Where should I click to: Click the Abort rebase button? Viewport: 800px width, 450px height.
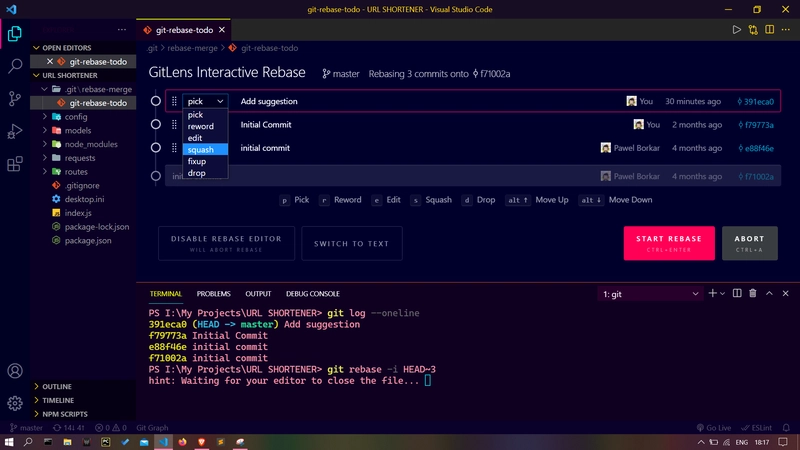[749, 243]
